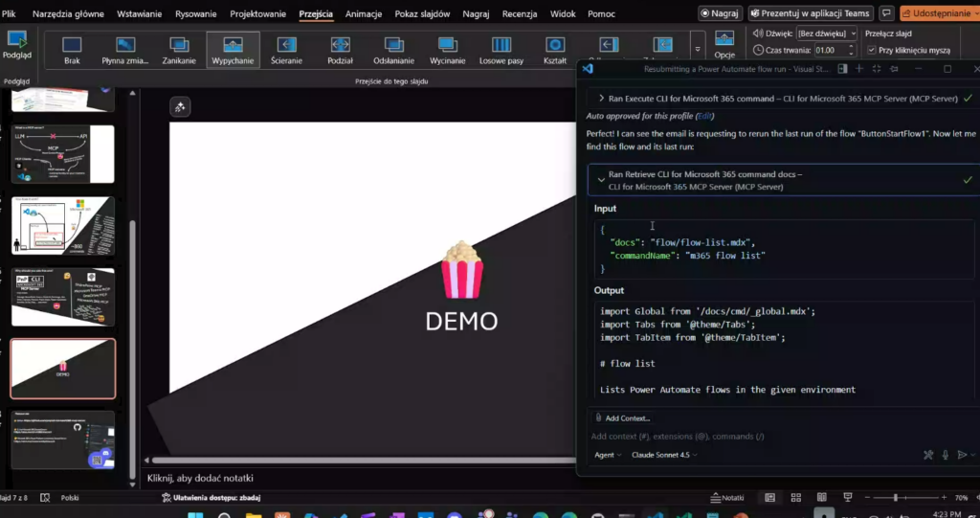The image size is (980, 518).
Task: Click the Podgląd transition preview icon
Action: 17,44
